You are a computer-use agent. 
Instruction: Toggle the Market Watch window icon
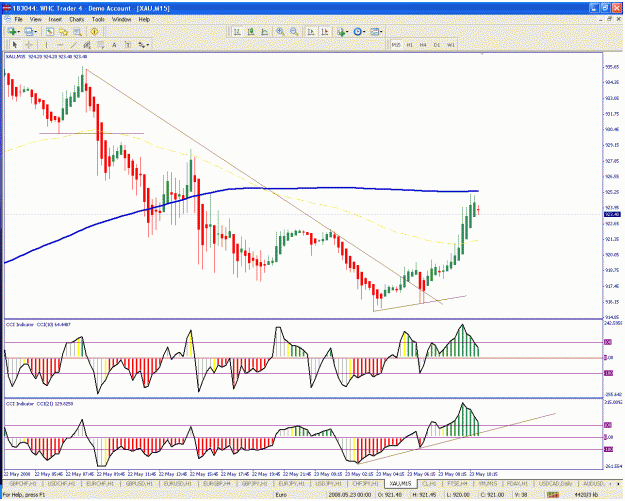49,31
